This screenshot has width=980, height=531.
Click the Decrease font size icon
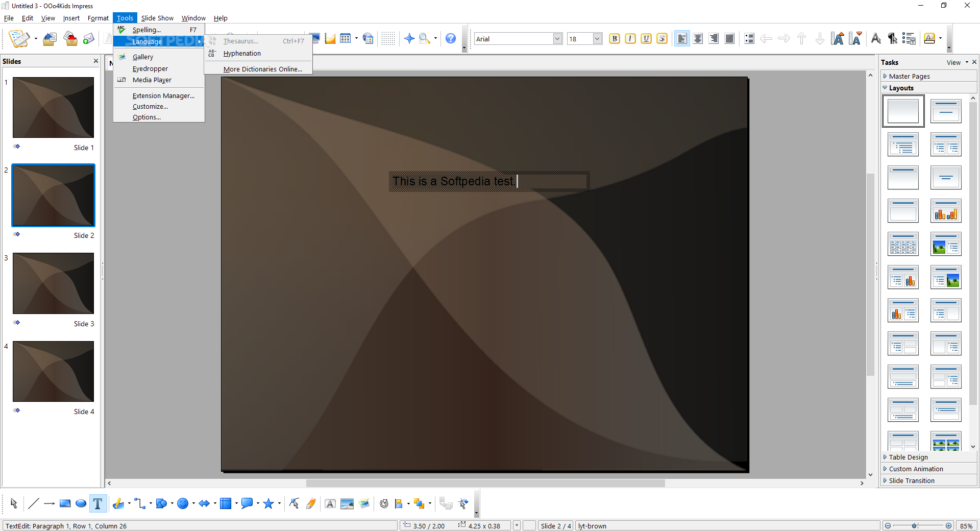point(855,38)
